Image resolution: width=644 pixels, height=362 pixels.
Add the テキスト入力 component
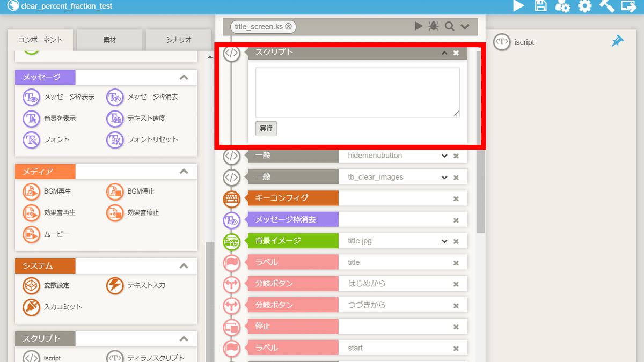[136, 285]
